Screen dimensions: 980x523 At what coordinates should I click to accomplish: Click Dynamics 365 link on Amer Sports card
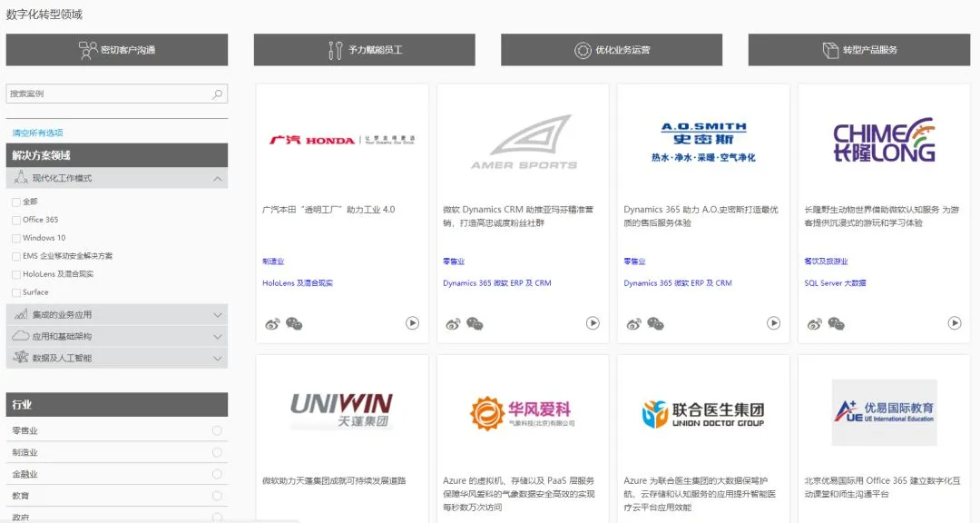(x=497, y=282)
